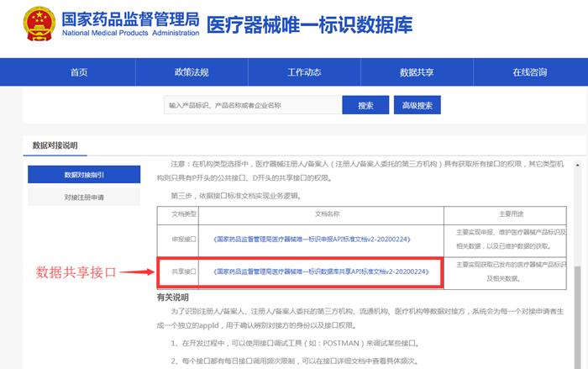Click the content panel scrollbar thumb
Image resolution: width=588 pixels, height=369 pixels.
click(578, 317)
